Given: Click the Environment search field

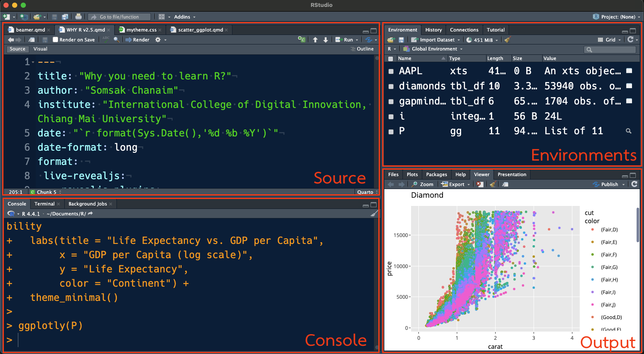Looking at the screenshot, I should 610,50.
